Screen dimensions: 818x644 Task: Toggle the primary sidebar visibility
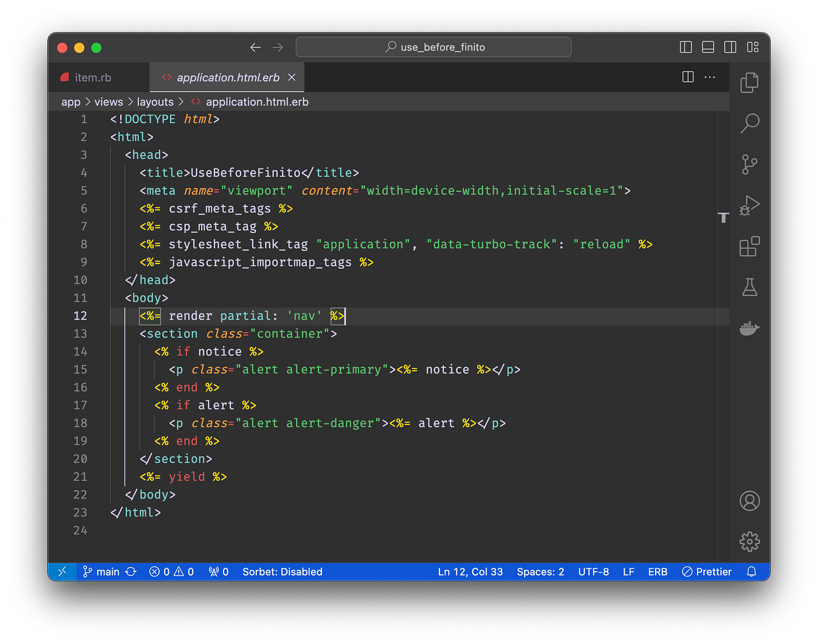685,47
